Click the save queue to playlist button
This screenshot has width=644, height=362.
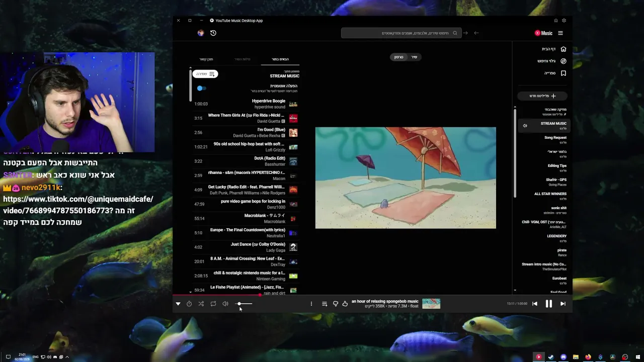tap(205, 74)
